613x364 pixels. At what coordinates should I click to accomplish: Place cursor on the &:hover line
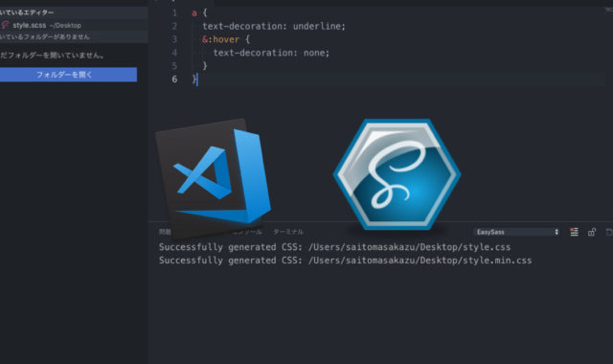226,39
